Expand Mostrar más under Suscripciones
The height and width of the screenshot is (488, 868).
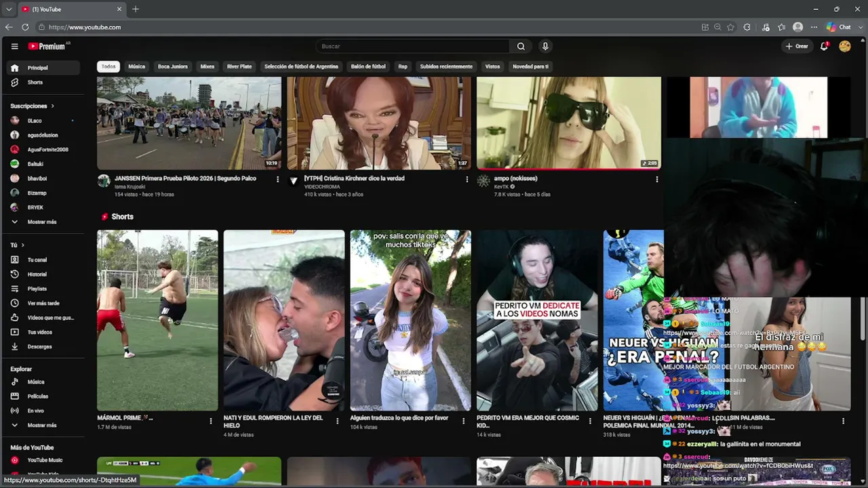(x=42, y=222)
